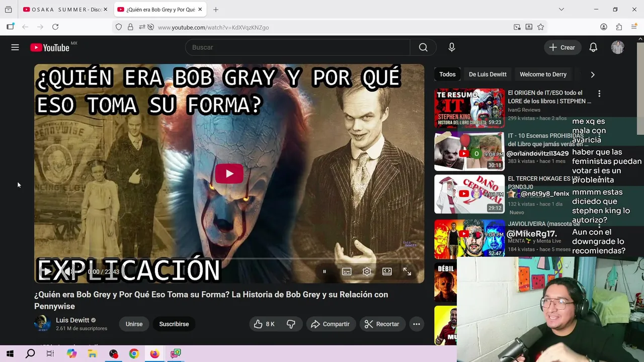Select the Todos filter chip

click(x=447, y=74)
